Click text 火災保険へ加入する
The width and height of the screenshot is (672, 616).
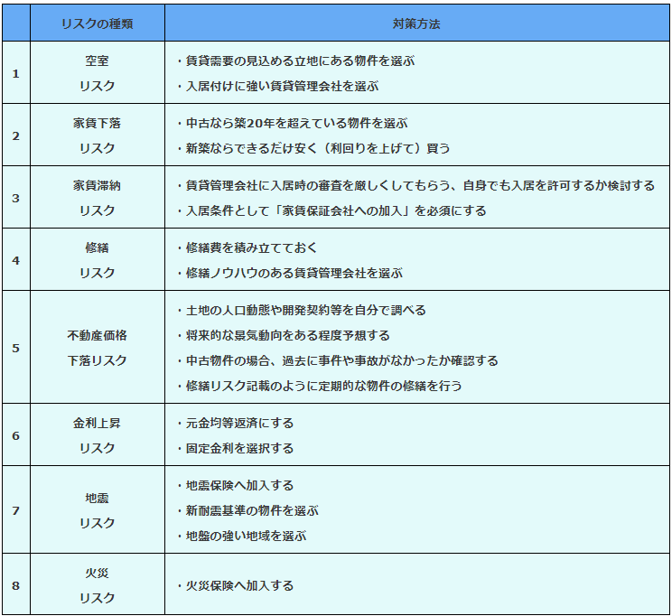pos(239,585)
